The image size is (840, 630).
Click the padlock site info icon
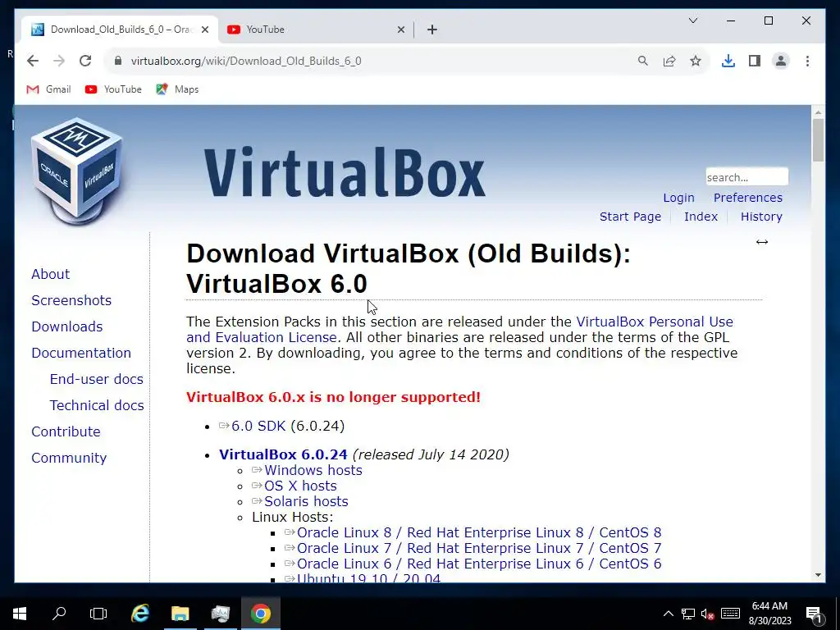(118, 61)
